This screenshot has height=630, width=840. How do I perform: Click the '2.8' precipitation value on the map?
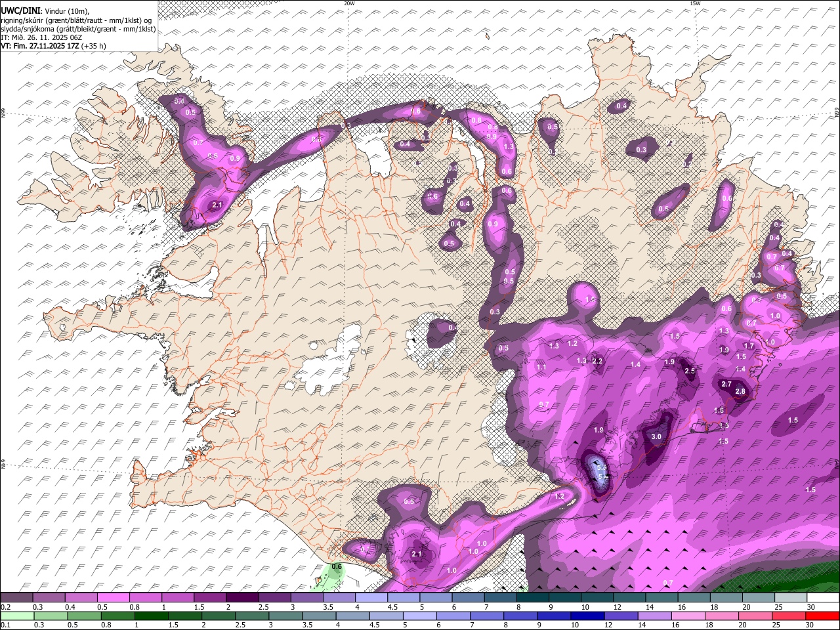click(x=740, y=391)
